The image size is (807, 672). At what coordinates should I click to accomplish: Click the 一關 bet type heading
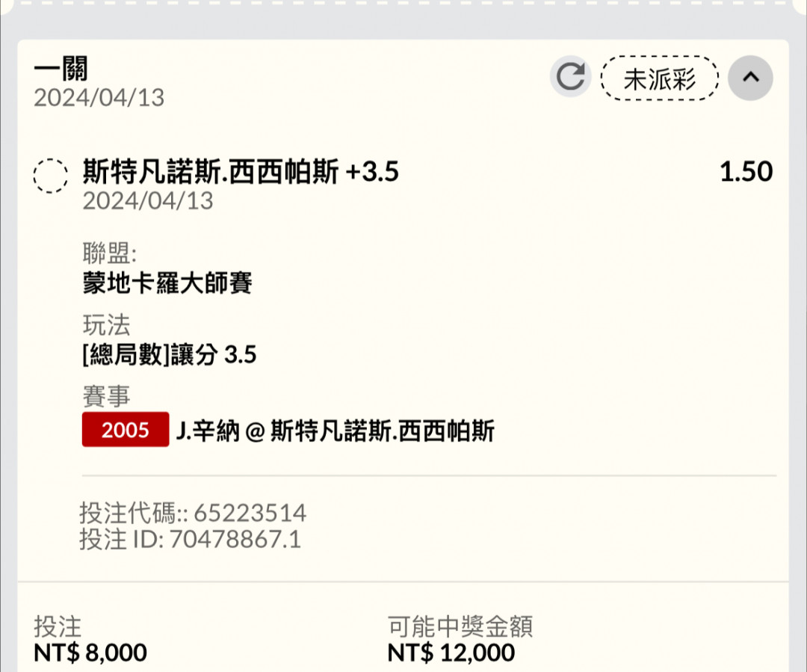click(x=61, y=69)
